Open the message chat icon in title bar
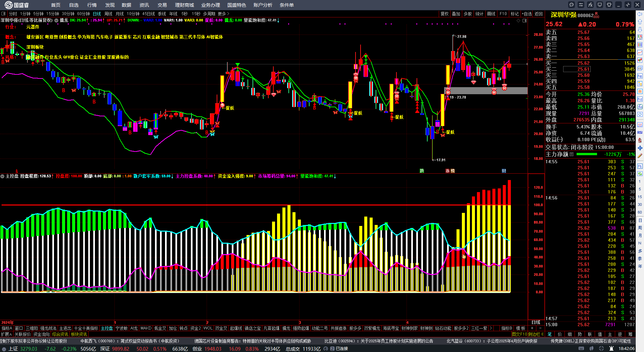 coord(572,5)
